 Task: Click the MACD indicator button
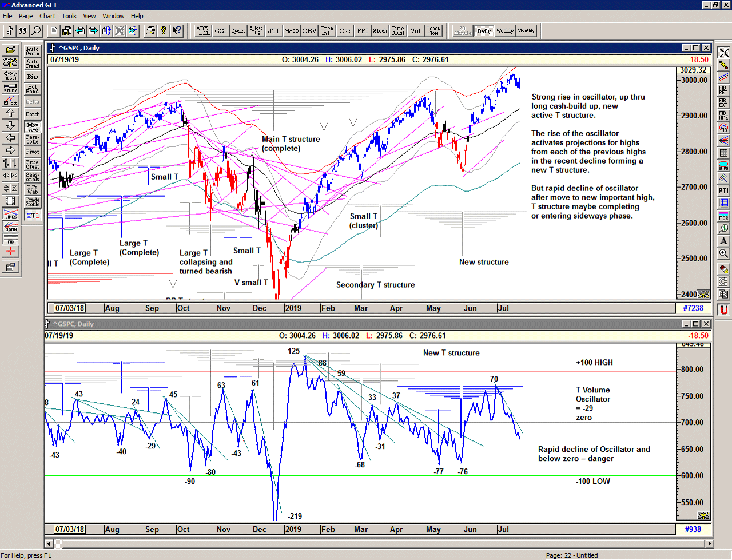(x=292, y=31)
